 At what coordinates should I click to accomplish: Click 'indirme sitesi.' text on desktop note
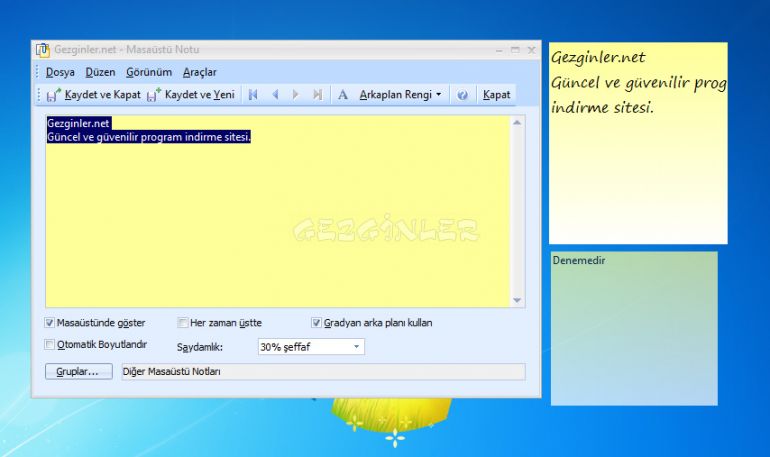(602, 108)
